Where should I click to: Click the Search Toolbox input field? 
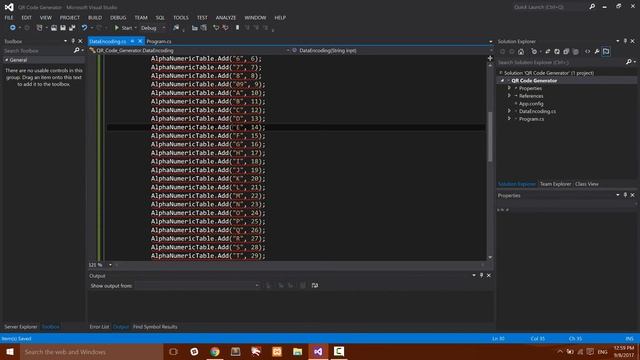(38, 51)
